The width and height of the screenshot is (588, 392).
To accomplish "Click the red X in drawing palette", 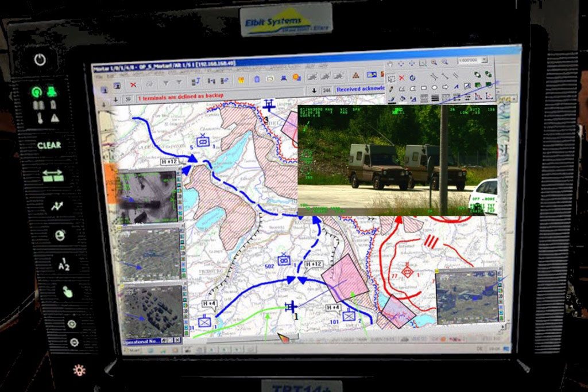I will point(401,77).
